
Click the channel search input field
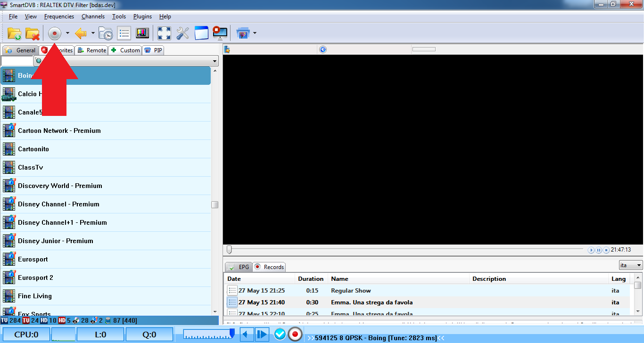(x=17, y=61)
